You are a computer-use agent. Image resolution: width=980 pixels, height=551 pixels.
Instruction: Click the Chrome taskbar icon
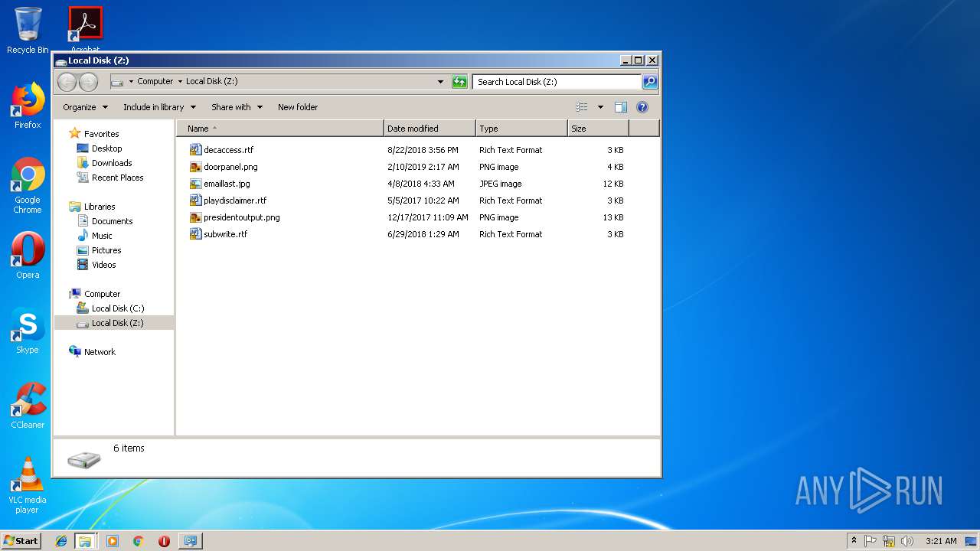pyautogui.click(x=138, y=541)
